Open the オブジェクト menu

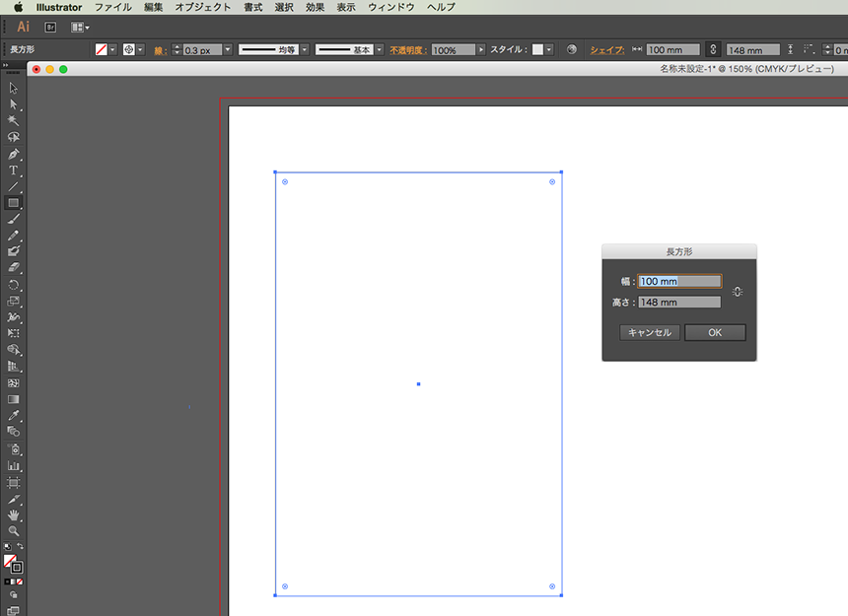[203, 7]
